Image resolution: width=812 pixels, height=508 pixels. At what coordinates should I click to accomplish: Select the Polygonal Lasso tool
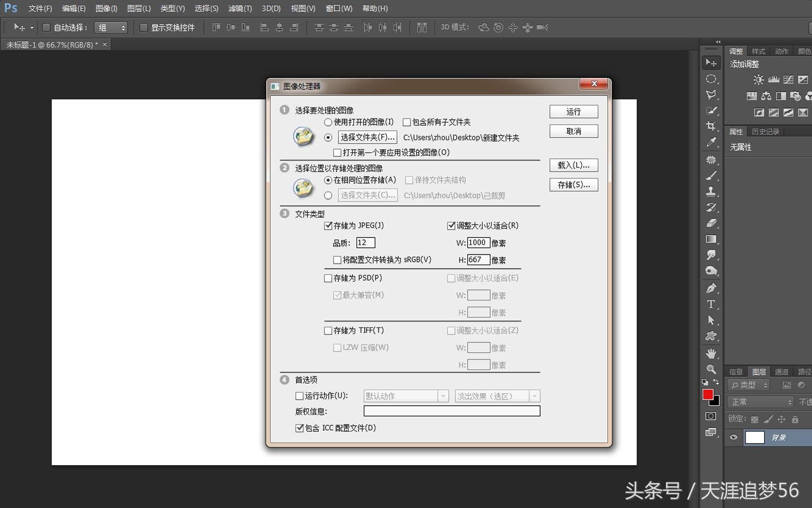711,95
